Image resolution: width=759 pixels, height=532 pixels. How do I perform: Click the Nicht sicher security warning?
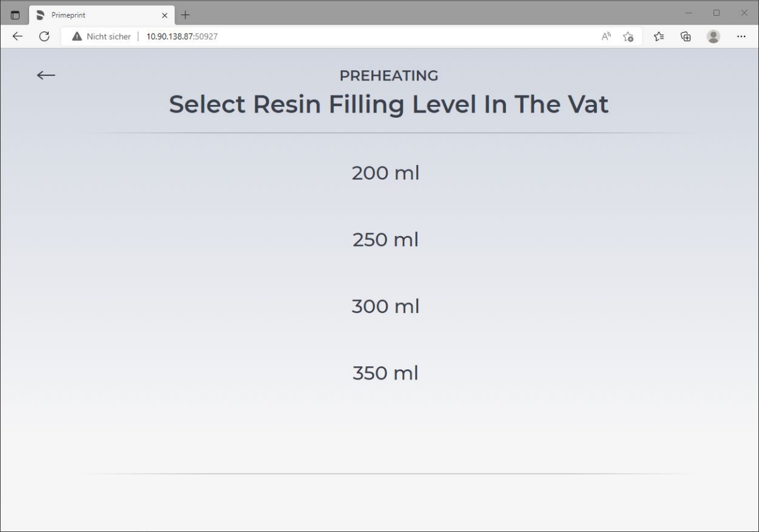pyautogui.click(x=101, y=37)
